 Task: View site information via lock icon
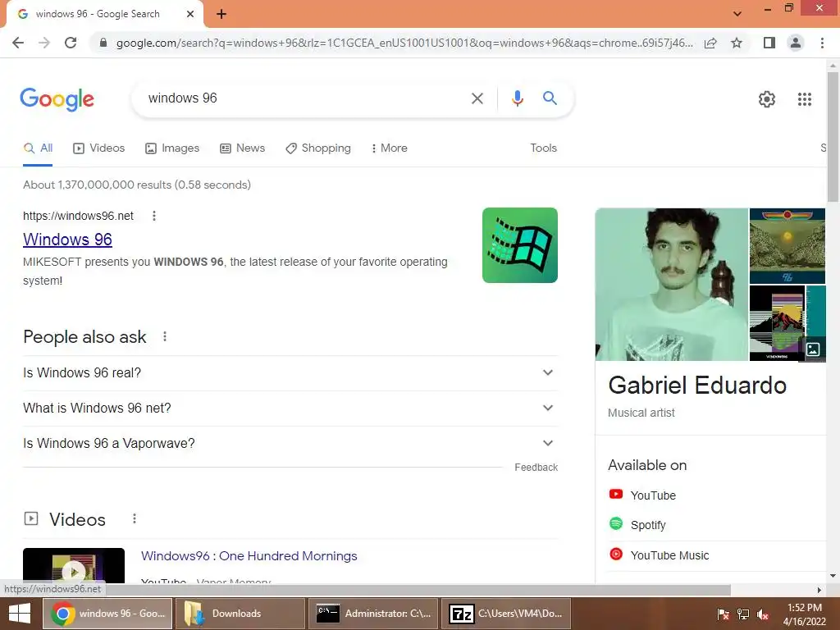(x=103, y=43)
